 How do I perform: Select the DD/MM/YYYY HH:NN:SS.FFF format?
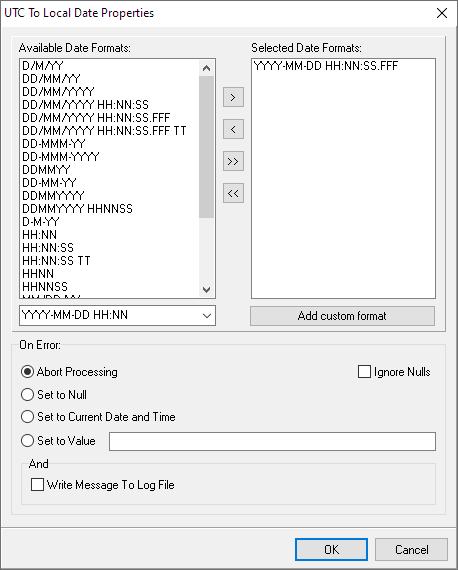pyautogui.click(x=96, y=118)
